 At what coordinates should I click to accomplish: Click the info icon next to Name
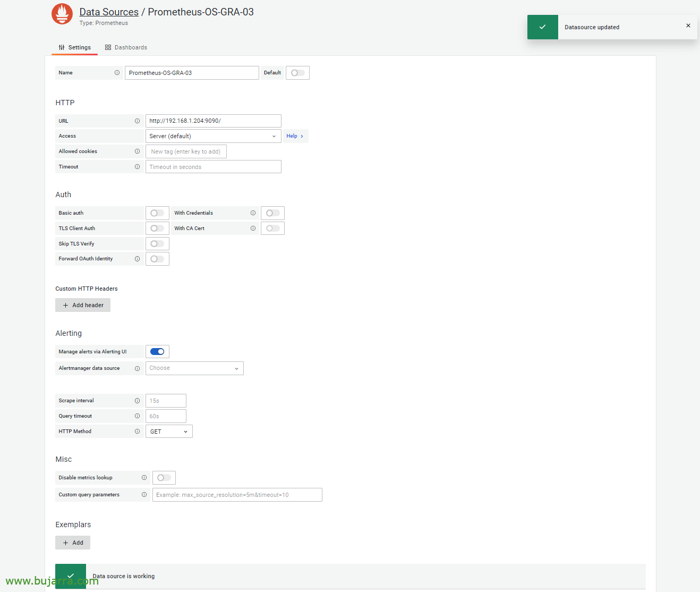coord(117,73)
